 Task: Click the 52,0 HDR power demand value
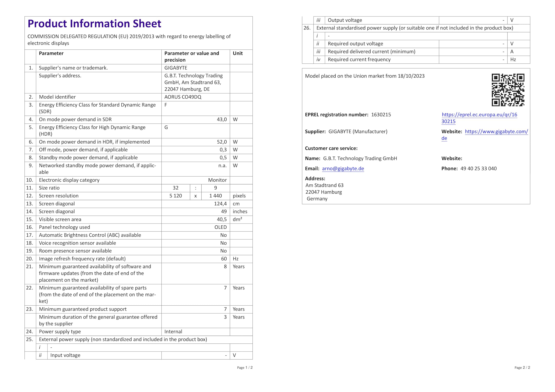pyautogui.click(x=222, y=142)
